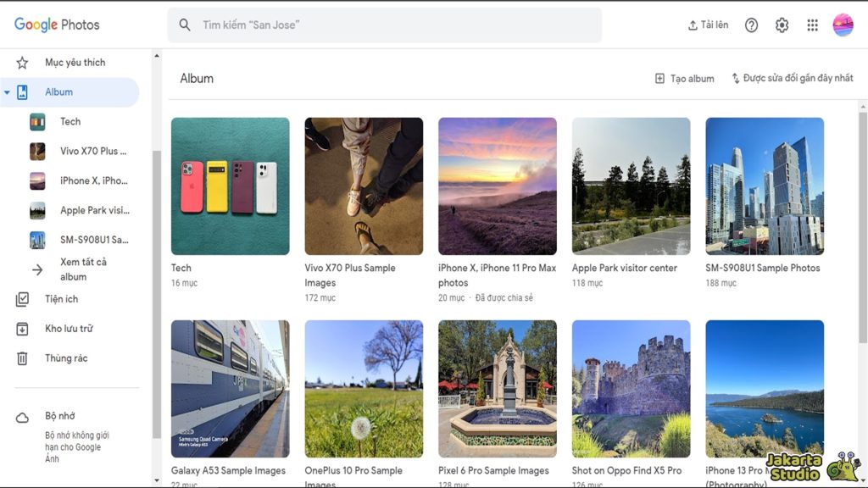Viewport: 868px width, 488px height.
Task: Focus the search field "Tìm kiếm San Jose"
Action: [385, 25]
